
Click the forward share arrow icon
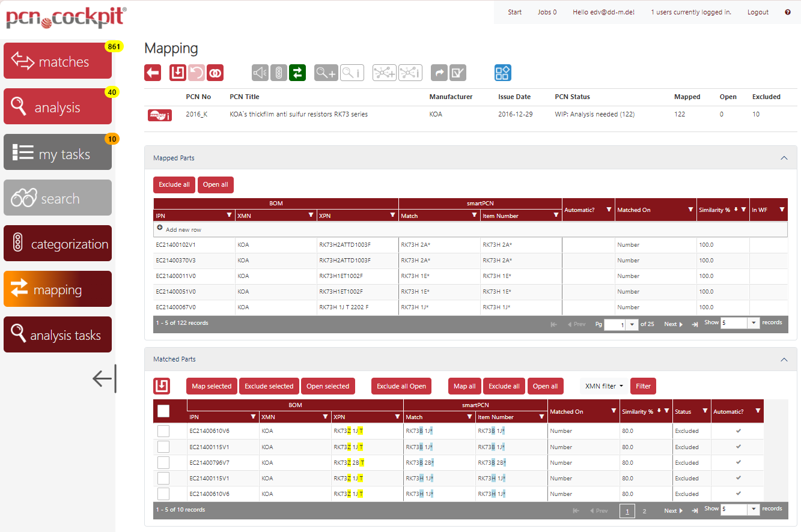(x=440, y=73)
